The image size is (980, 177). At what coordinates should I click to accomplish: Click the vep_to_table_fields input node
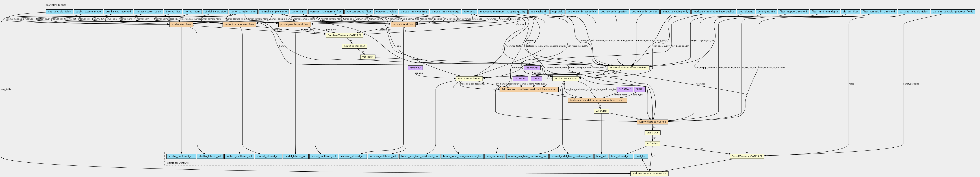[x=59, y=12]
